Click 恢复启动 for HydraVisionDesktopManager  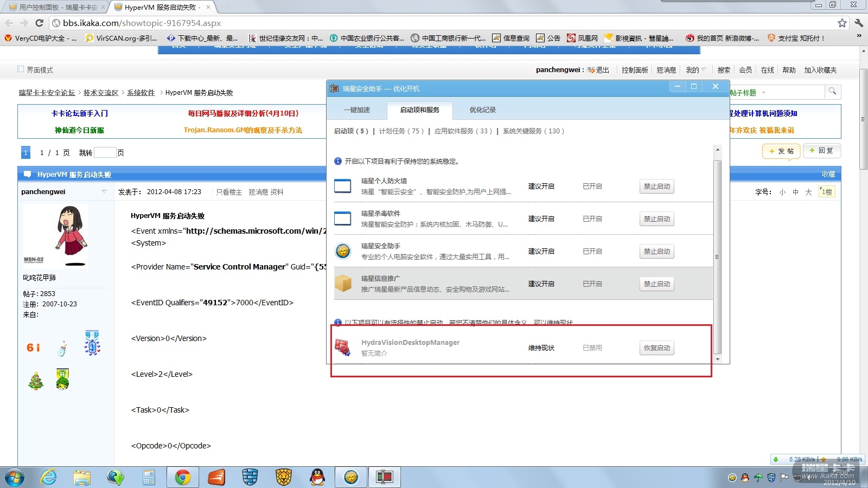pos(657,348)
